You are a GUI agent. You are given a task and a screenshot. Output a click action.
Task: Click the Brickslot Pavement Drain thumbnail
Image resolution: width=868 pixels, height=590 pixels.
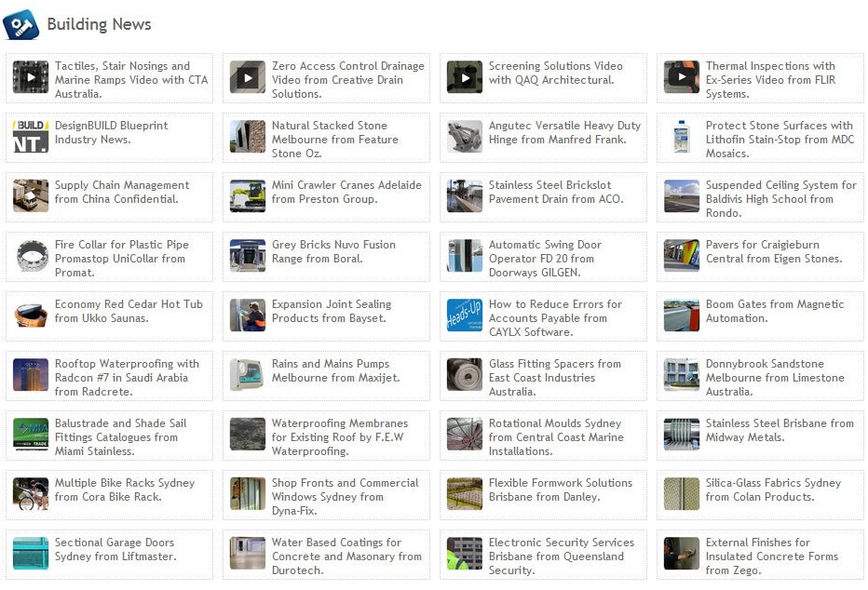click(465, 195)
